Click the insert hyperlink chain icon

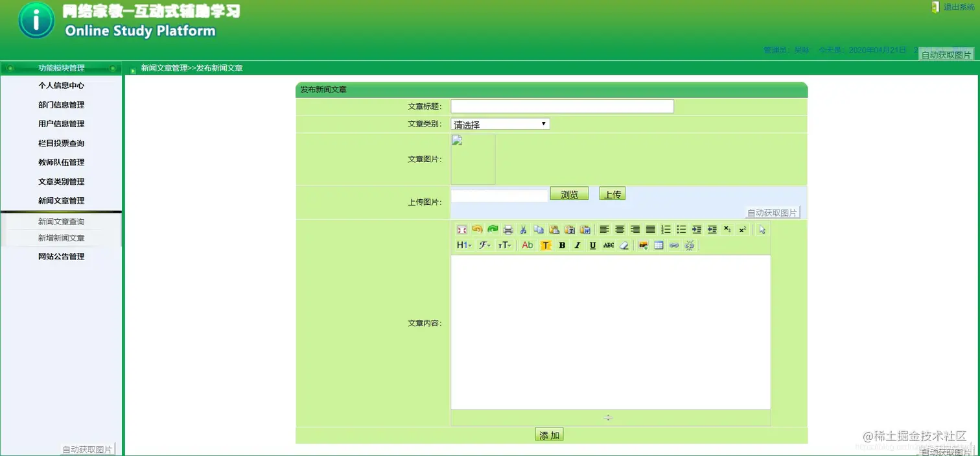[x=674, y=245]
